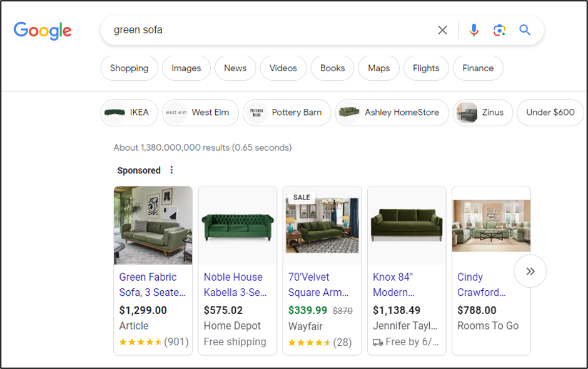This screenshot has width=588, height=369.
Task: Click the 'Article' seller name
Action: (134, 326)
